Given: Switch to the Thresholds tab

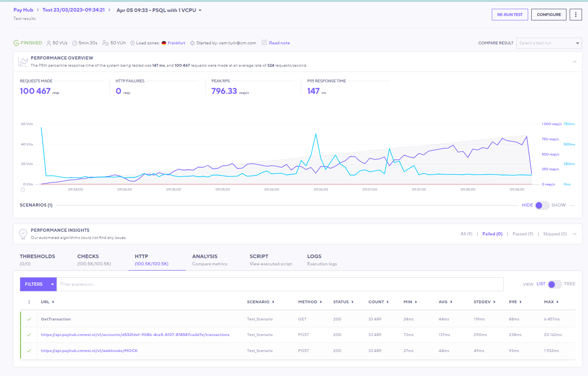Looking at the screenshot, I should [x=38, y=259].
